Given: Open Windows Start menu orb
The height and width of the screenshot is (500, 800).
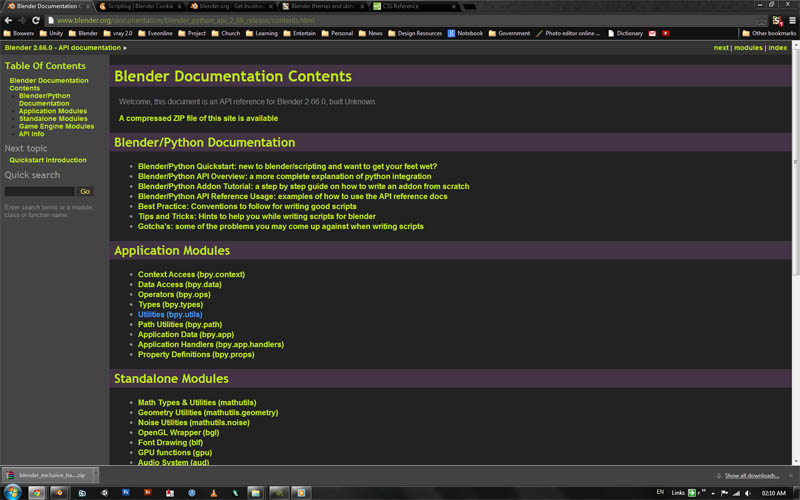Looking at the screenshot, I should (12, 492).
